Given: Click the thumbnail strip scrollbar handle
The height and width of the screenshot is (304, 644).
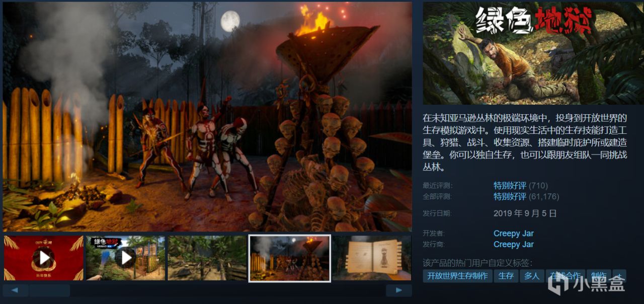Looking at the screenshot, I should tap(49, 290).
